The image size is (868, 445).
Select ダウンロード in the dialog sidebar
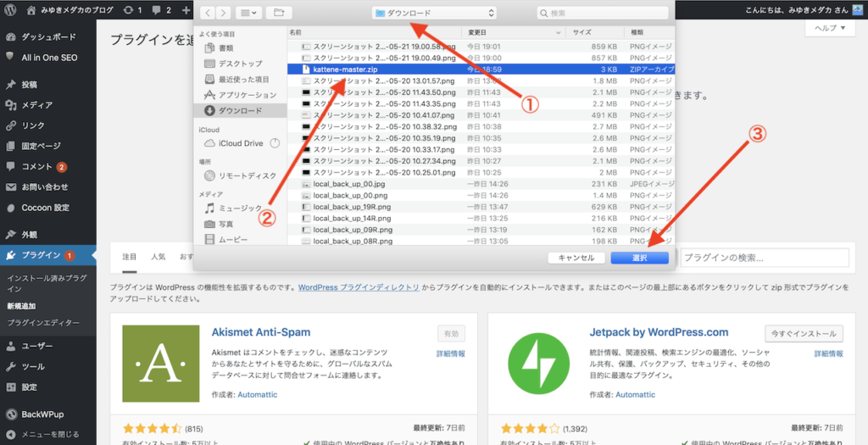click(x=239, y=111)
